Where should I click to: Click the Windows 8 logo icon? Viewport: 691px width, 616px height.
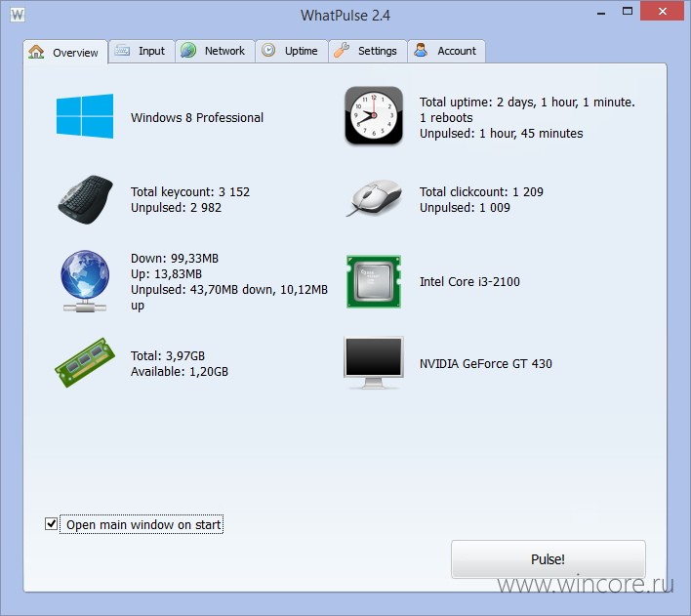(85, 116)
